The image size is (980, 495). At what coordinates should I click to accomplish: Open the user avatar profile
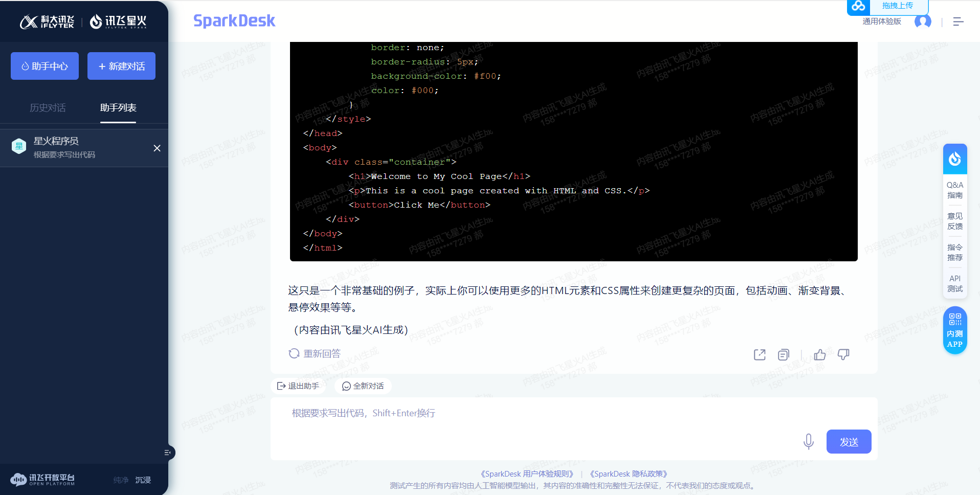click(x=923, y=21)
